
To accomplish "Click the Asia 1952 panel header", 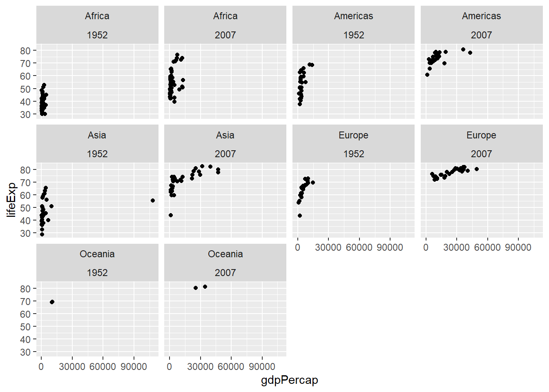I will point(97,144).
